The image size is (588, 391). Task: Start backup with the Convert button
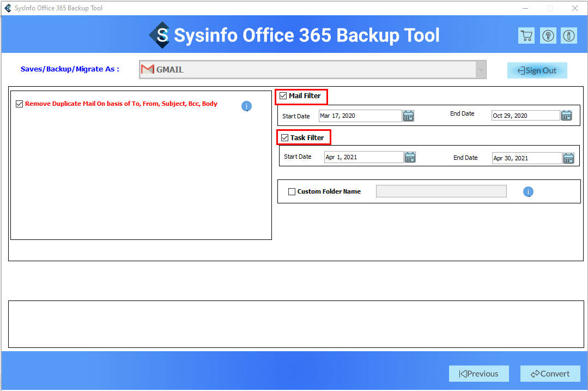click(x=549, y=374)
